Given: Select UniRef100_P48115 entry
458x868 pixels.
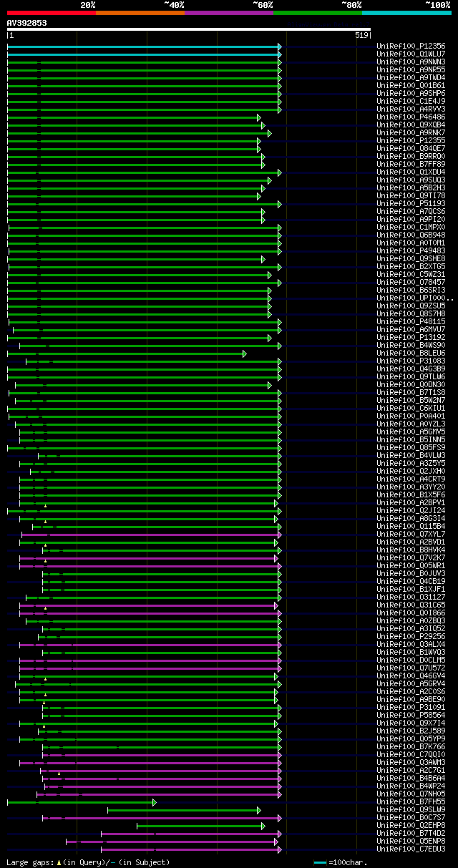Looking at the screenshot, I should tap(411, 321).
